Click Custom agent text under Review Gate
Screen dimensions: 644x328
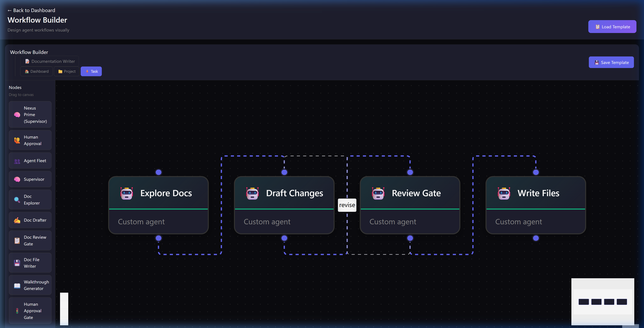click(x=393, y=222)
